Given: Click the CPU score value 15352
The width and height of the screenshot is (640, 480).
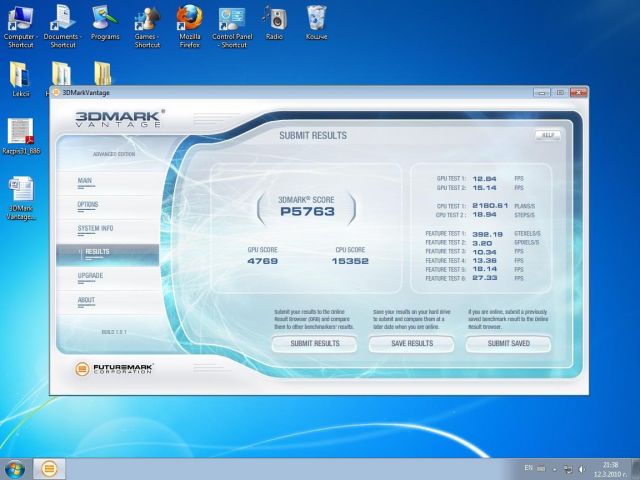Looking at the screenshot, I should [x=350, y=261].
